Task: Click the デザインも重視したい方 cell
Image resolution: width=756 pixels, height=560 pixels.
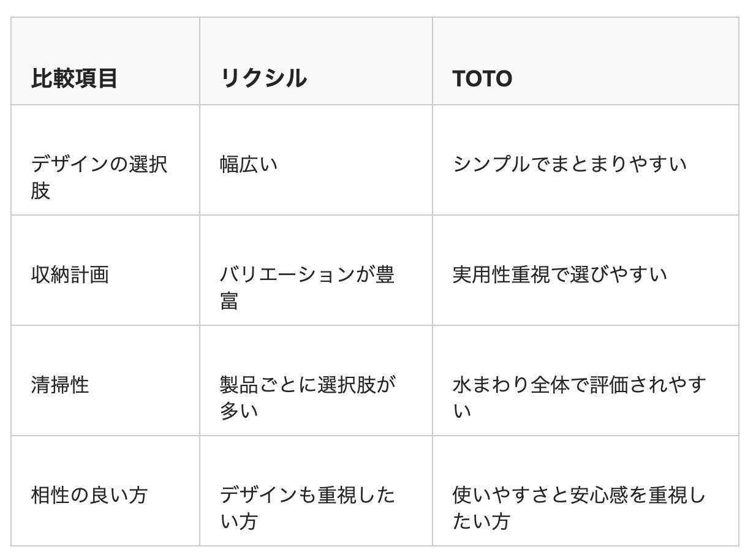Action: (x=316, y=491)
